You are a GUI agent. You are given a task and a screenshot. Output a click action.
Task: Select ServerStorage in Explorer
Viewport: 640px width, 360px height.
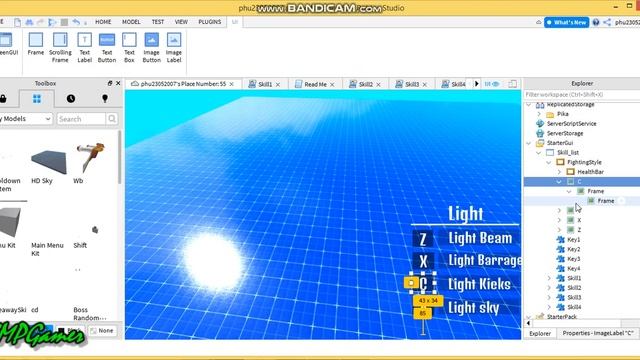coord(565,133)
